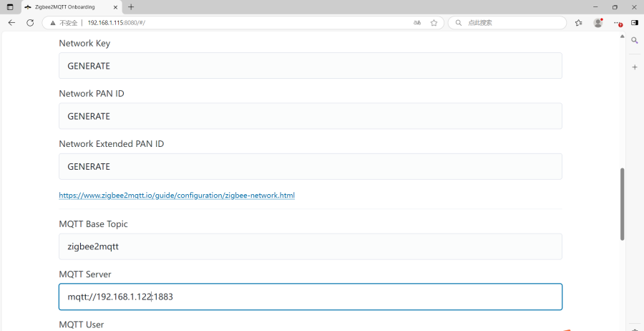The height and width of the screenshot is (331, 644).
Task: Click the page vertical scrollbar thumb
Action: [x=623, y=204]
